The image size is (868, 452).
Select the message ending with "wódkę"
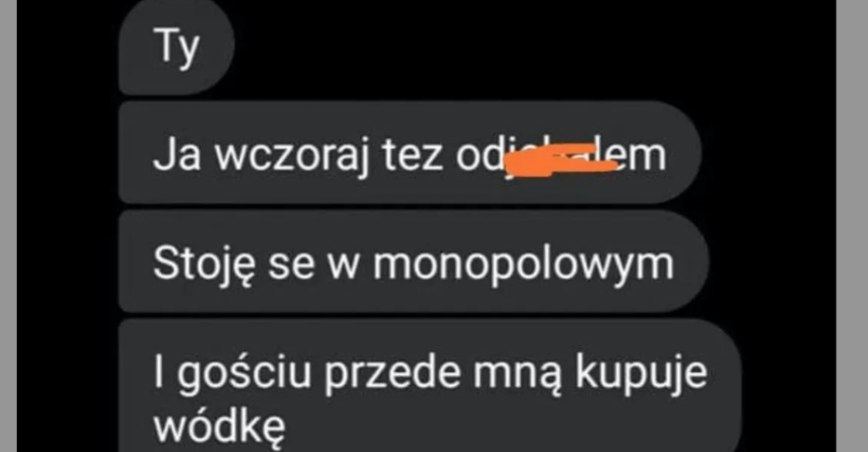click(x=430, y=386)
